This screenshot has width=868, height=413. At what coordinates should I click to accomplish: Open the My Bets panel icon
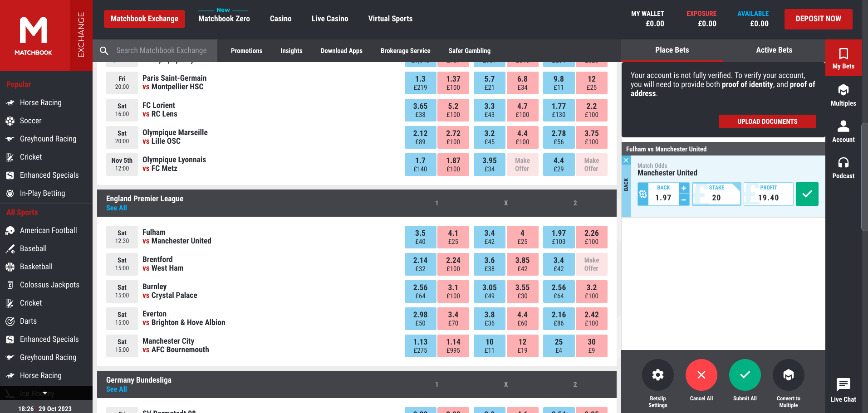(x=843, y=58)
